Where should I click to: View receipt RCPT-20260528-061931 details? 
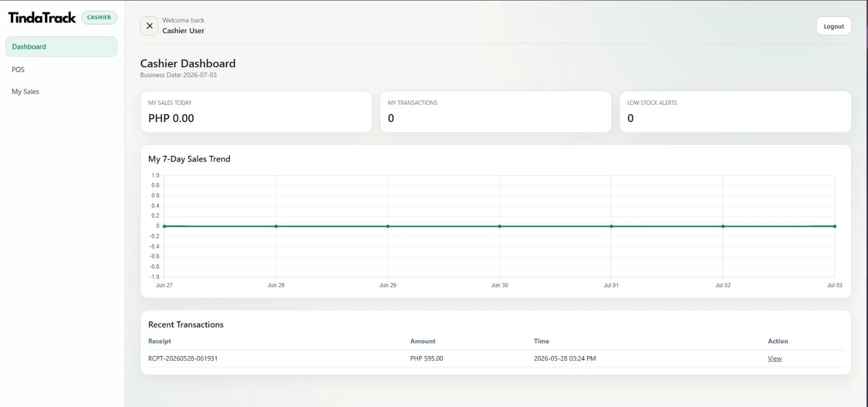[x=775, y=359]
